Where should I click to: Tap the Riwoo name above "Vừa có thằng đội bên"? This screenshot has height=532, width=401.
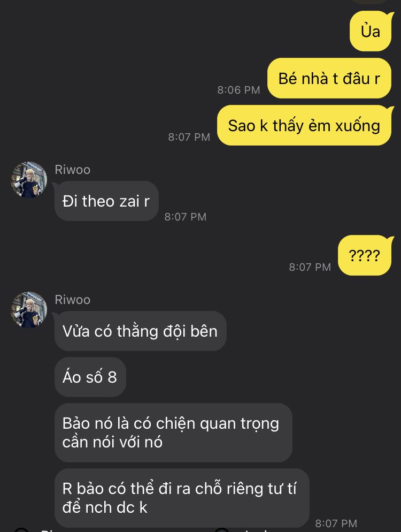[73, 300]
